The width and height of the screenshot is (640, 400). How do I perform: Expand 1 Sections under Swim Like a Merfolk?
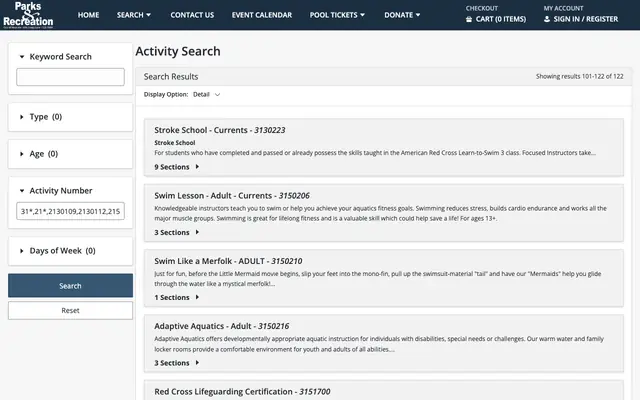(177, 298)
